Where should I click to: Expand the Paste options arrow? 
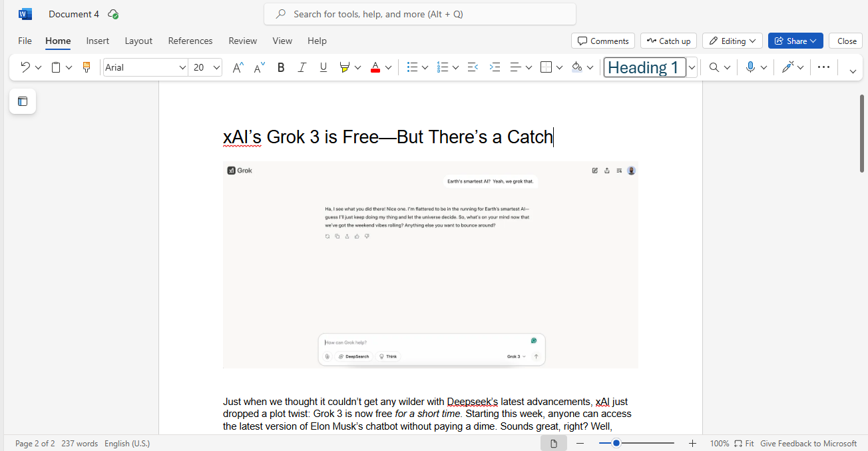(x=69, y=67)
